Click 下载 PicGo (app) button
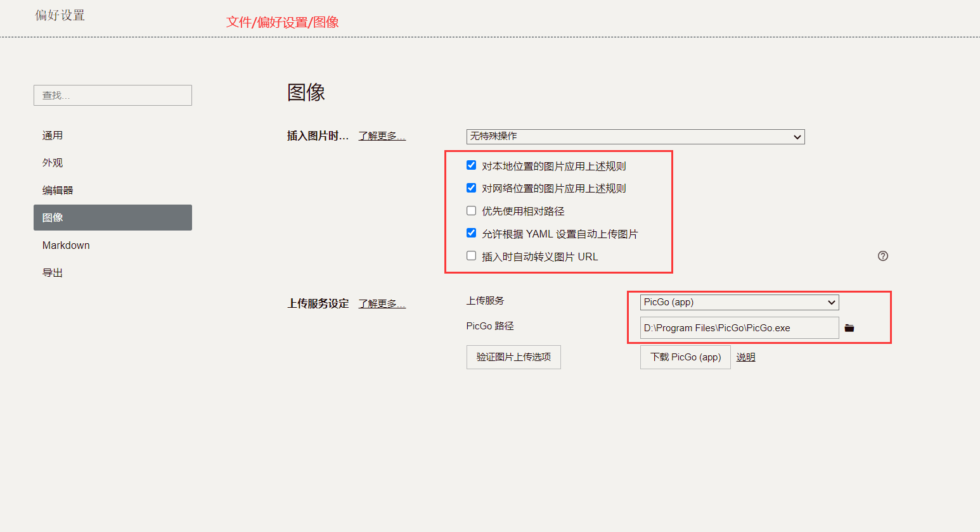The height and width of the screenshot is (532, 980). pos(685,357)
